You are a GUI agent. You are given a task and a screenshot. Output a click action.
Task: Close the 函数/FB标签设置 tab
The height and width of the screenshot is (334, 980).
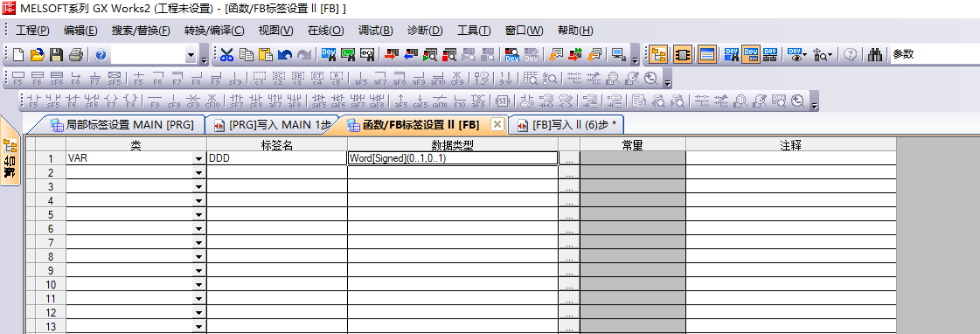(x=497, y=124)
